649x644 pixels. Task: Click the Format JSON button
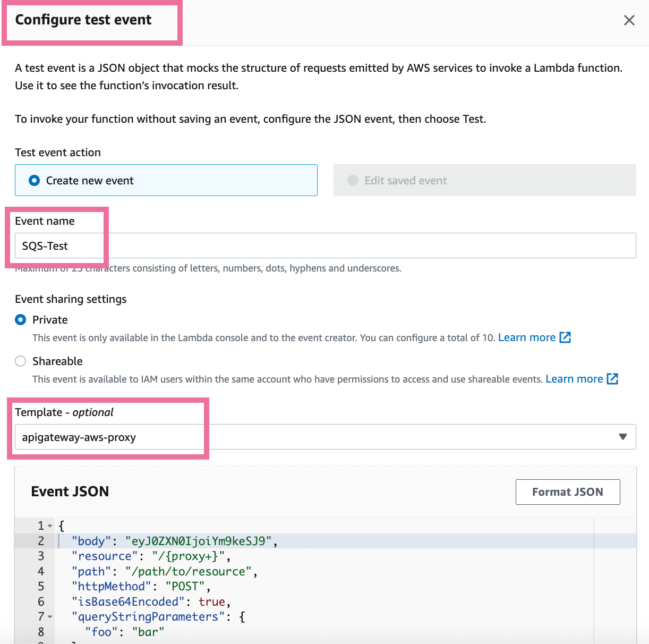tap(567, 492)
